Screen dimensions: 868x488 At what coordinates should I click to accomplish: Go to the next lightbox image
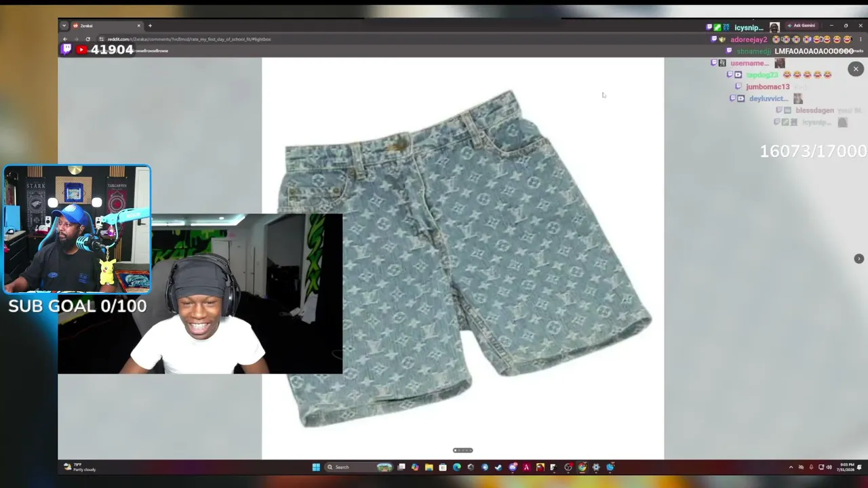point(859,259)
